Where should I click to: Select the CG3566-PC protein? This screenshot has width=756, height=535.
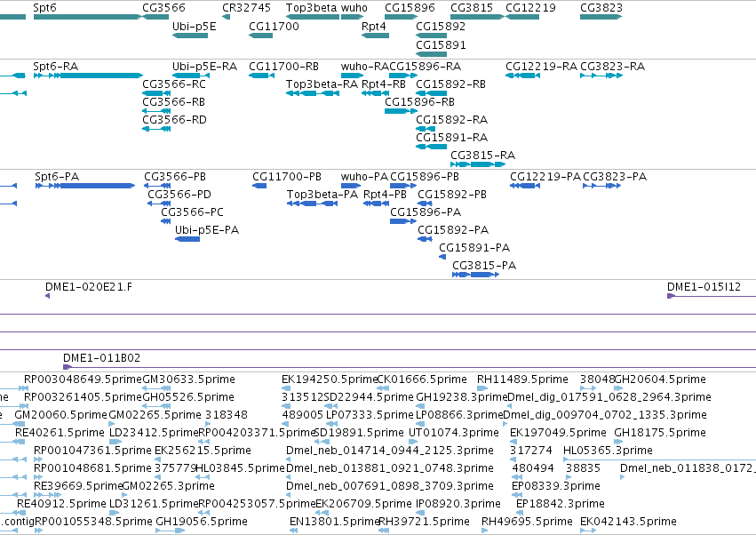(166, 221)
